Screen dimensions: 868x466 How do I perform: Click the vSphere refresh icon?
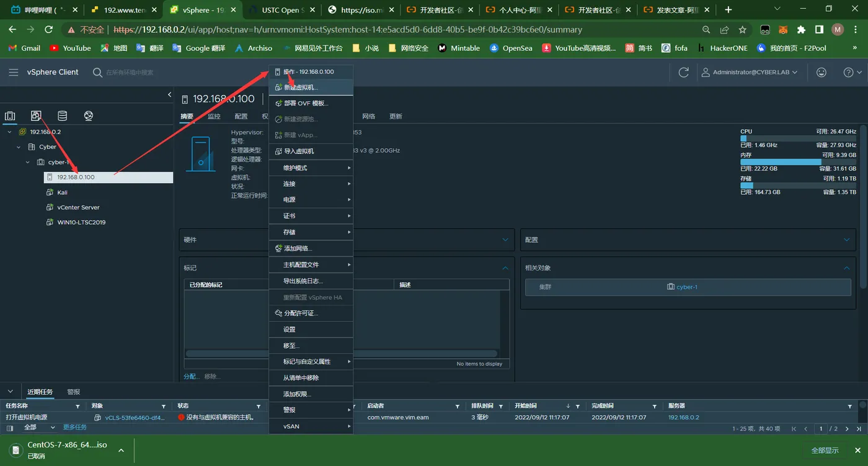pos(684,73)
